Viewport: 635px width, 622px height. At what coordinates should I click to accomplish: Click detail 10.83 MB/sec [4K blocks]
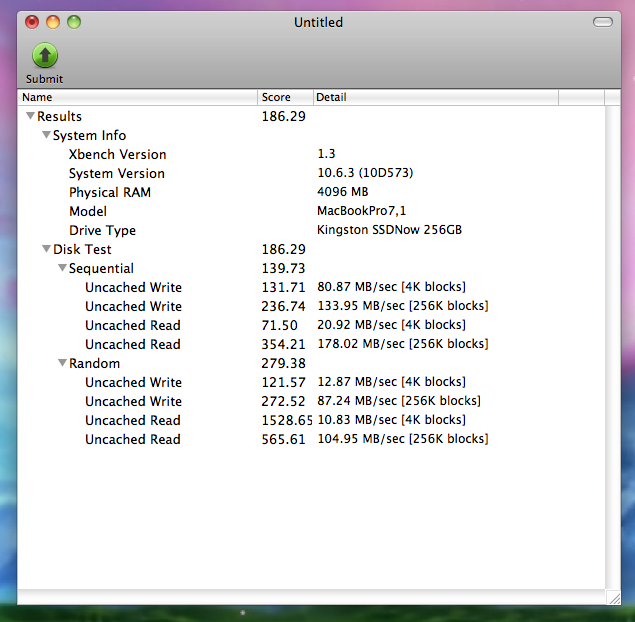pyautogui.click(x=392, y=420)
